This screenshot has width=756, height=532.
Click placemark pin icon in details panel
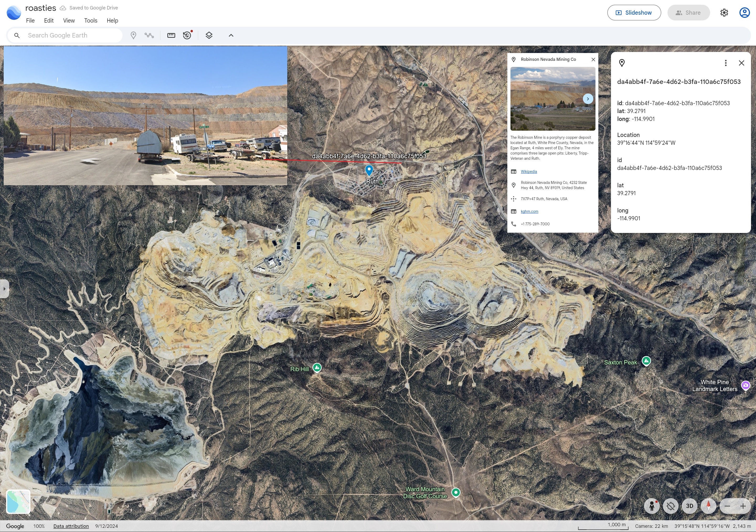[622, 63]
